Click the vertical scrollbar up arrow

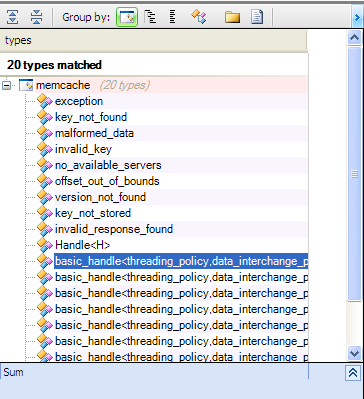(x=354, y=37)
